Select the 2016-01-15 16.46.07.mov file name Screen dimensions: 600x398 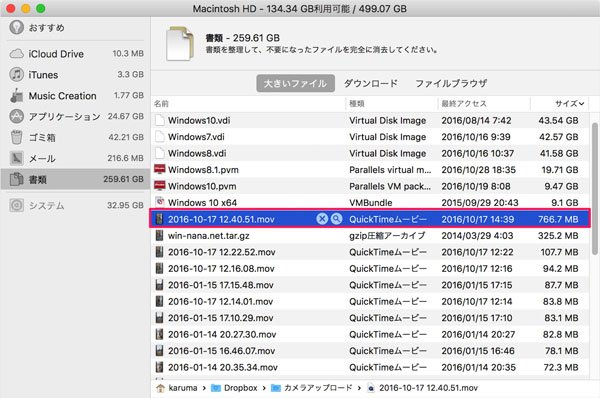pyautogui.click(x=222, y=351)
